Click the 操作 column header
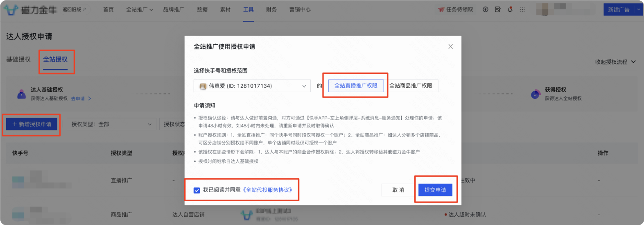Image resolution: width=644 pixels, height=225 pixels. [603, 153]
